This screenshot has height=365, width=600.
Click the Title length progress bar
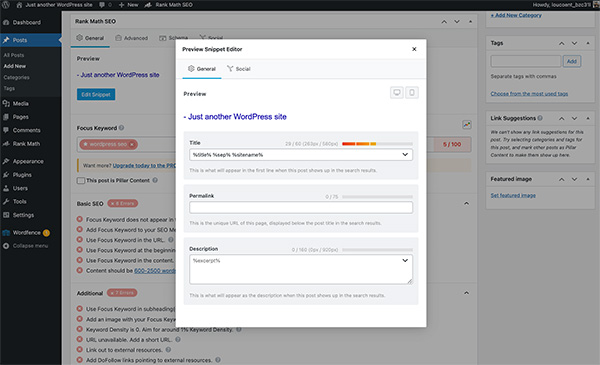[x=377, y=144]
